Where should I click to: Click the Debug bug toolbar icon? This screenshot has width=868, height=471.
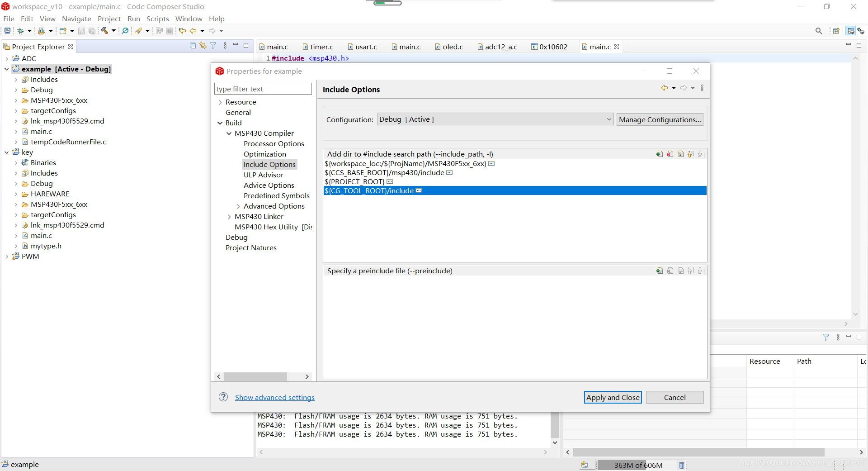point(20,31)
